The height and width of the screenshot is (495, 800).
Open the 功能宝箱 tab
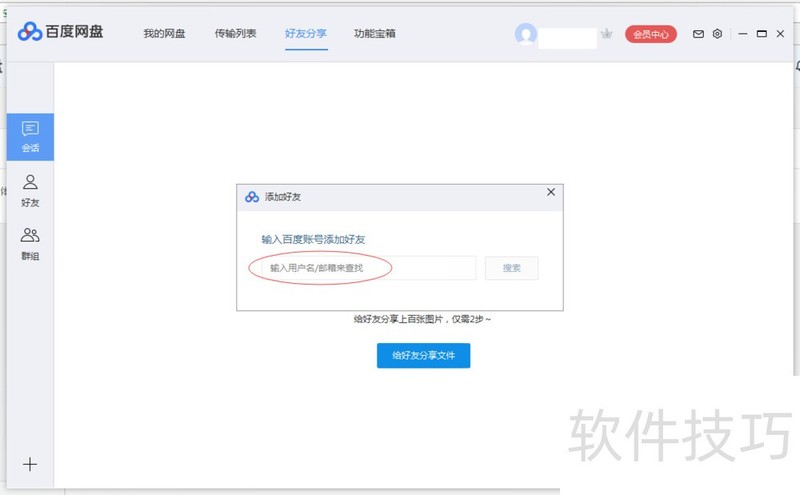375,34
